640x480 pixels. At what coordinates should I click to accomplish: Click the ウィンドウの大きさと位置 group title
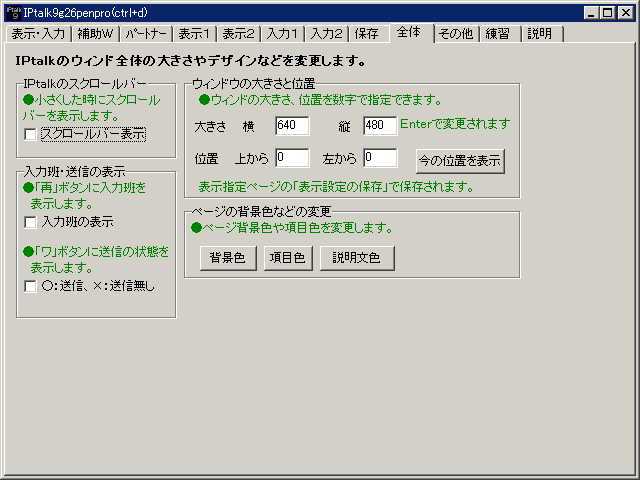click(x=253, y=84)
